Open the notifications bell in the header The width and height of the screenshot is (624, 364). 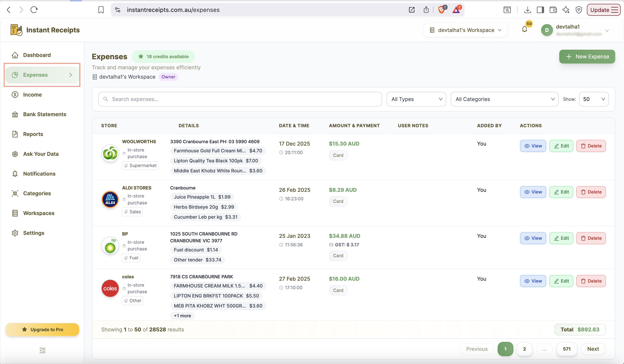(x=524, y=29)
